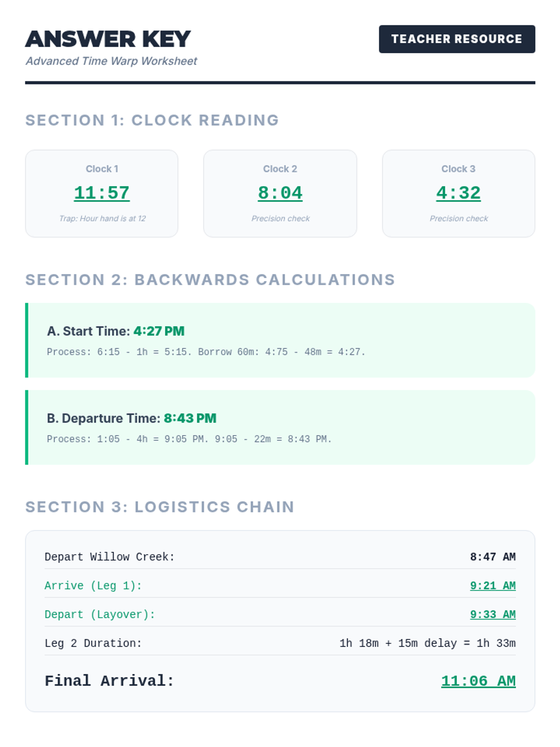The width and height of the screenshot is (560, 747).
Task: Select the Section 1: Clock Reading heading
Action: coord(152,120)
